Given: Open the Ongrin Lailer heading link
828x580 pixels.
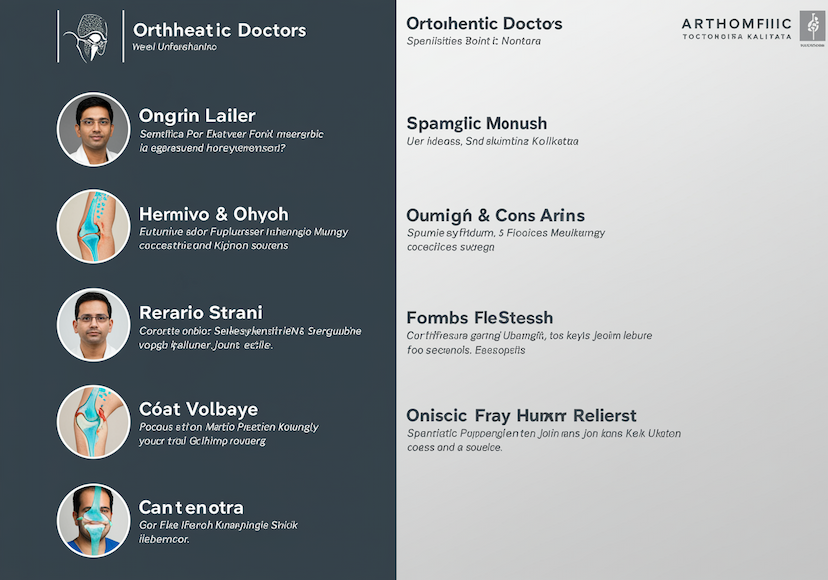Looking at the screenshot, I should click(197, 116).
